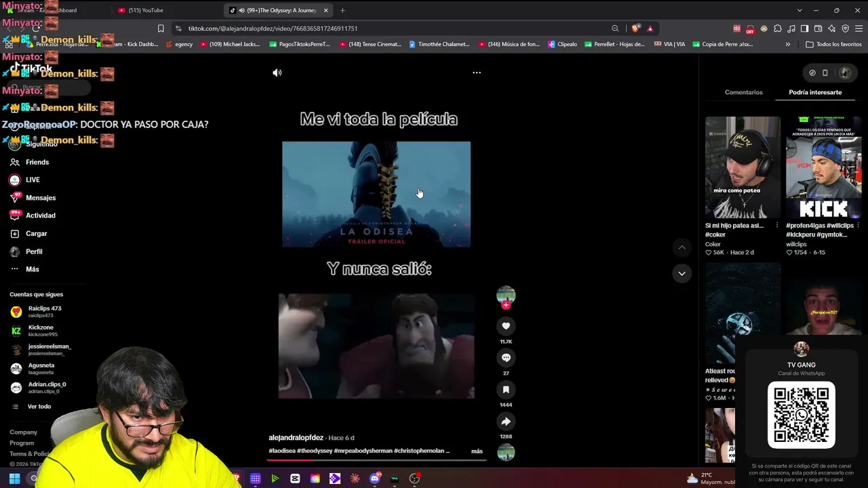This screenshot has height=488, width=868.
Task: Open CapCut from the taskbar
Action: pyautogui.click(x=295, y=479)
